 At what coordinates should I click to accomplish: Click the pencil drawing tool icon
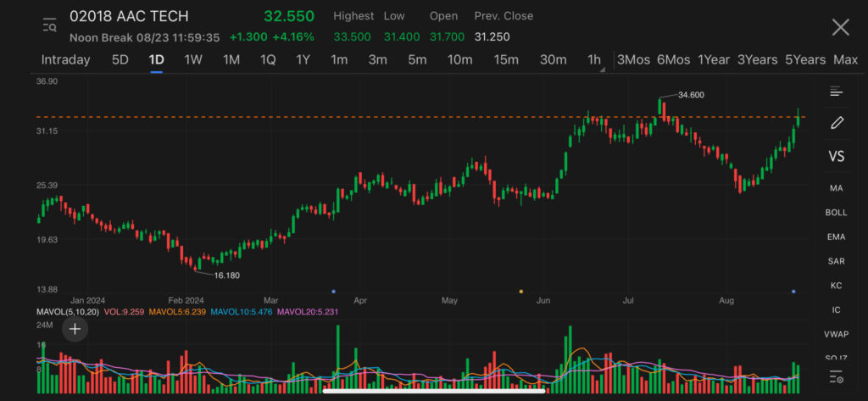[x=837, y=123]
